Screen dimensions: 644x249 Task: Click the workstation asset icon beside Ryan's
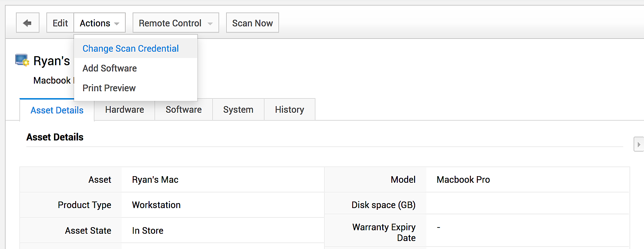tap(22, 60)
